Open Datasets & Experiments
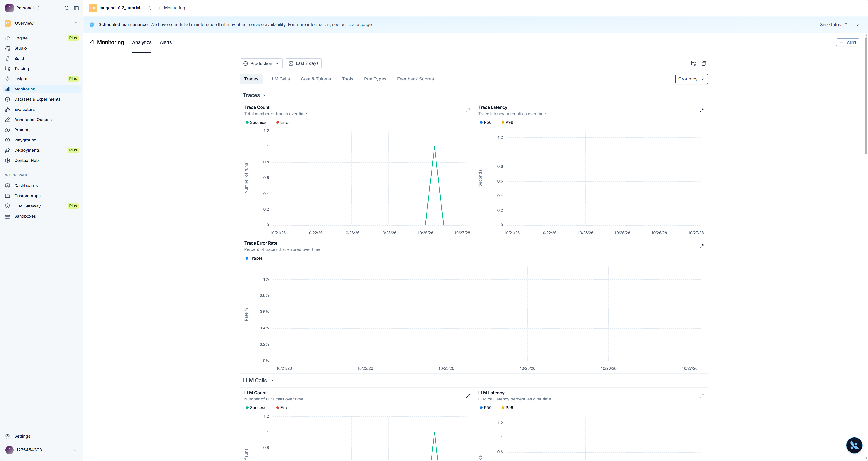The width and height of the screenshot is (868, 461). 42,99
